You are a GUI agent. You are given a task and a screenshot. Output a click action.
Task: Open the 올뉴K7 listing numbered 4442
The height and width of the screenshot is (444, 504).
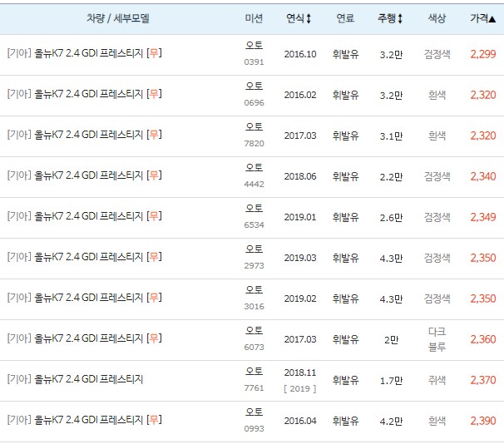pyautogui.click(x=88, y=175)
